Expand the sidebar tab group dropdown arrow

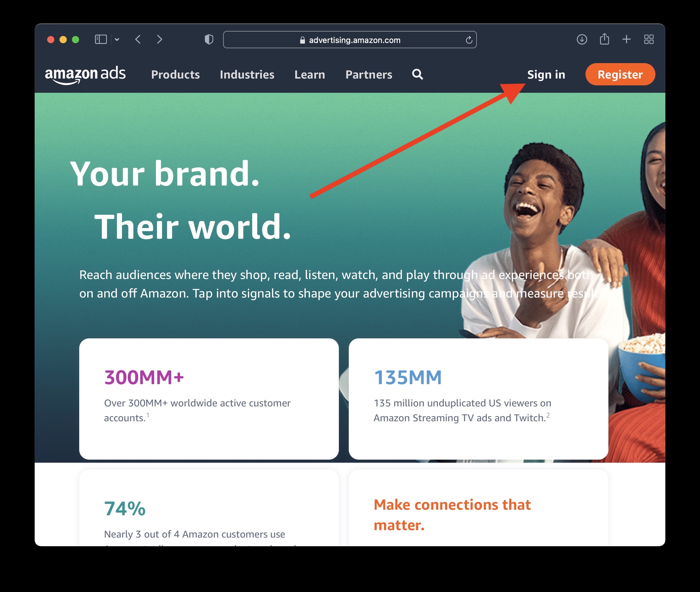click(x=117, y=40)
